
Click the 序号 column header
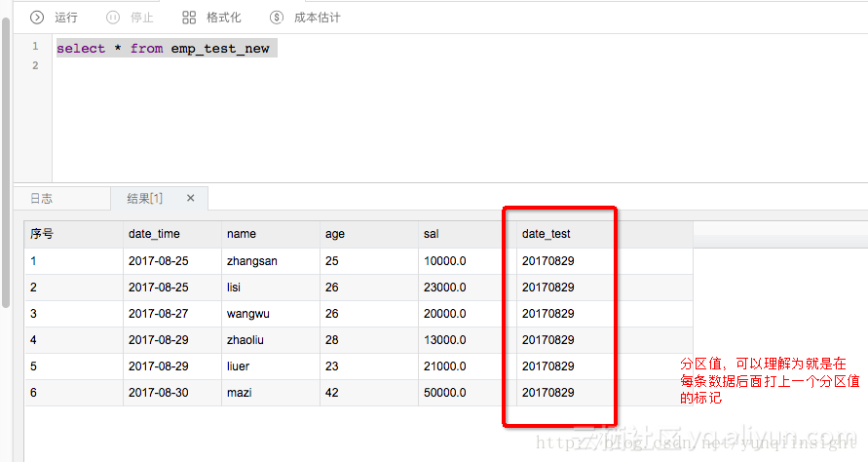click(x=74, y=234)
